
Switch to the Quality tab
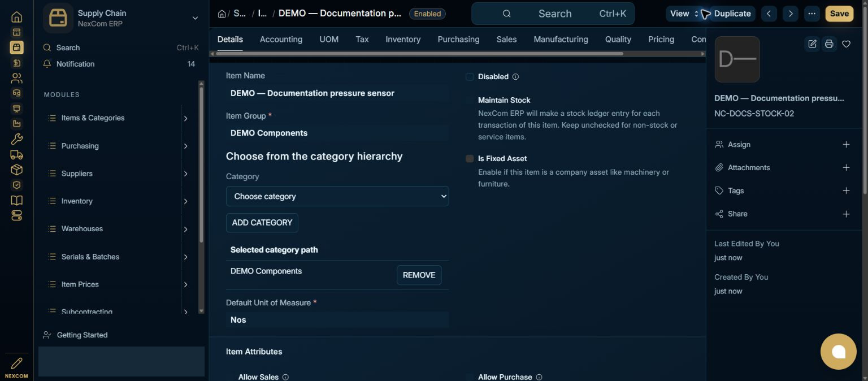coord(618,39)
